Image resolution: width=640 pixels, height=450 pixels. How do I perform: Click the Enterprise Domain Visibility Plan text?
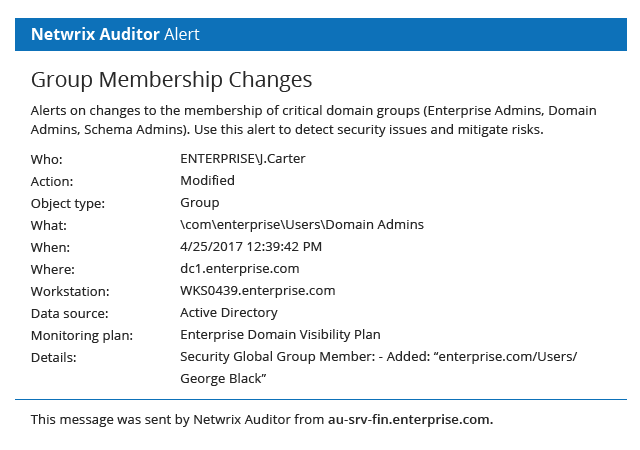280,335
